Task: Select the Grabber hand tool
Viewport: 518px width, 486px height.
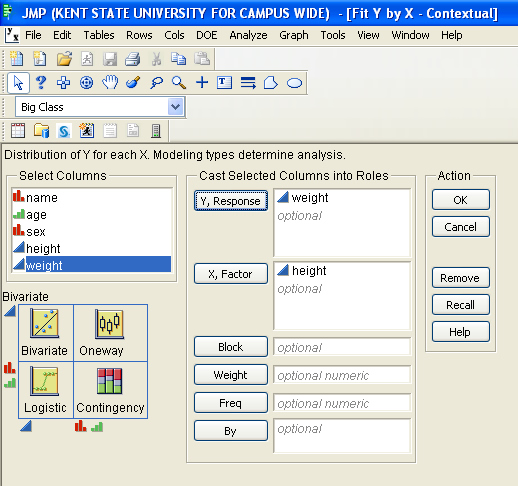Action: tap(110, 82)
